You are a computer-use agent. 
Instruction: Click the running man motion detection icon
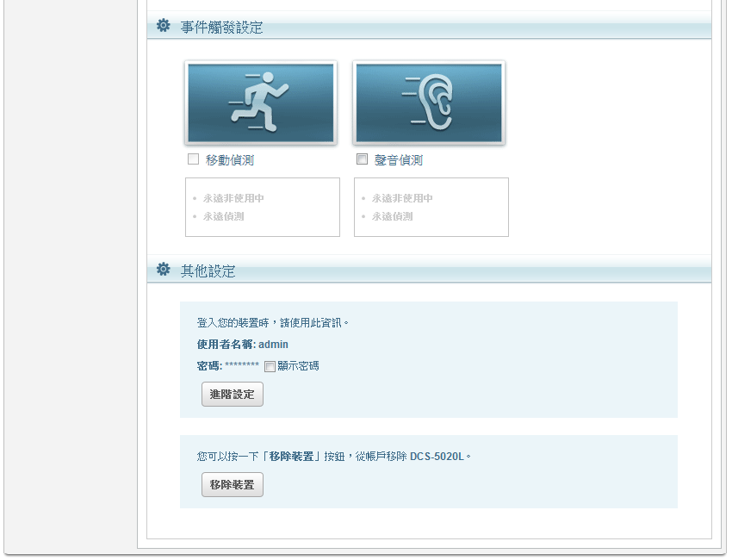(x=261, y=103)
